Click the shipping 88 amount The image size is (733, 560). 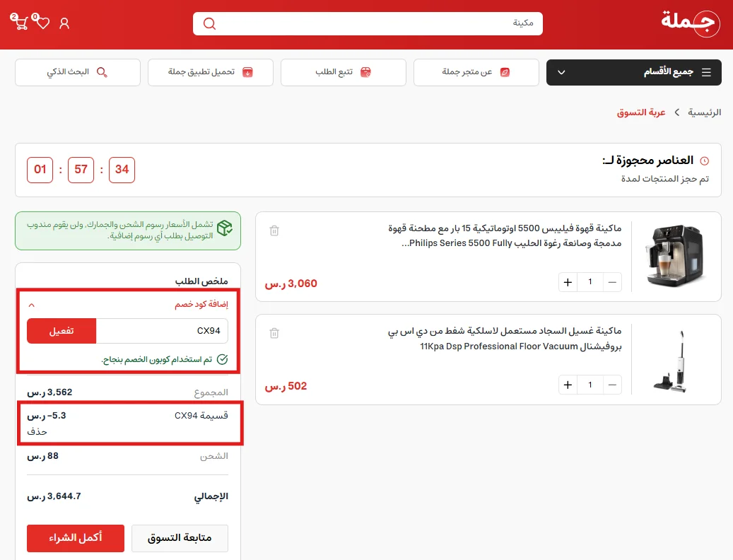click(x=43, y=456)
